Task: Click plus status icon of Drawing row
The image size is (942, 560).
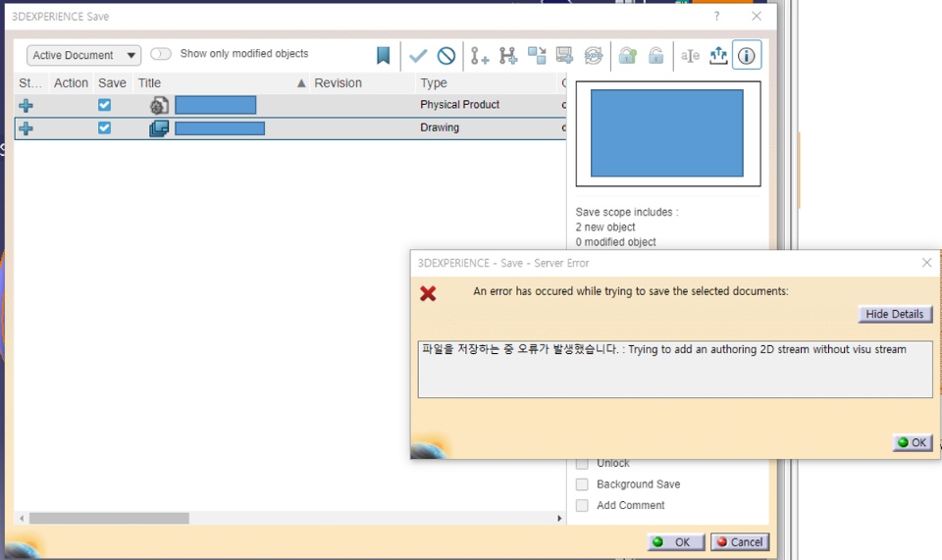Action: pyautogui.click(x=26, y=128)
